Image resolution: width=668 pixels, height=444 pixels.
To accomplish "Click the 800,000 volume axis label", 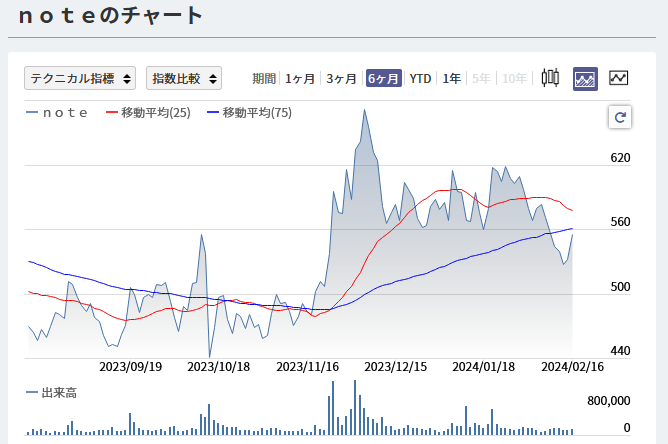I will click(x=609, y=401).
